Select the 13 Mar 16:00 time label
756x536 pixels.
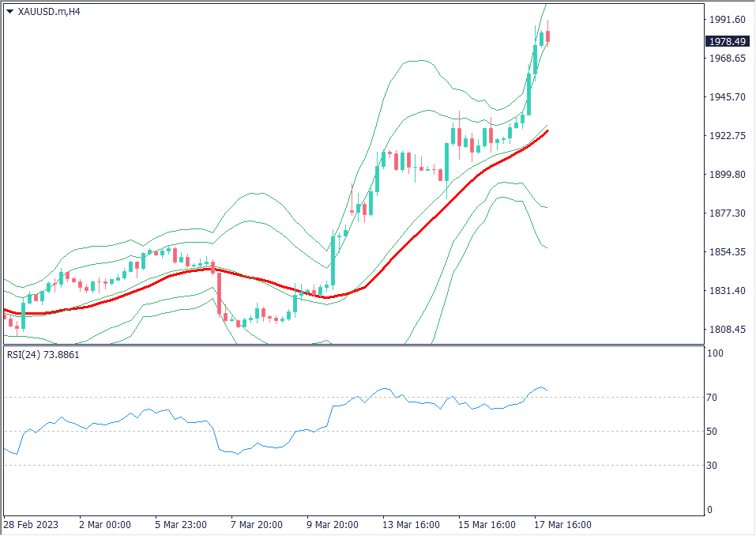(x=411, y=525)
